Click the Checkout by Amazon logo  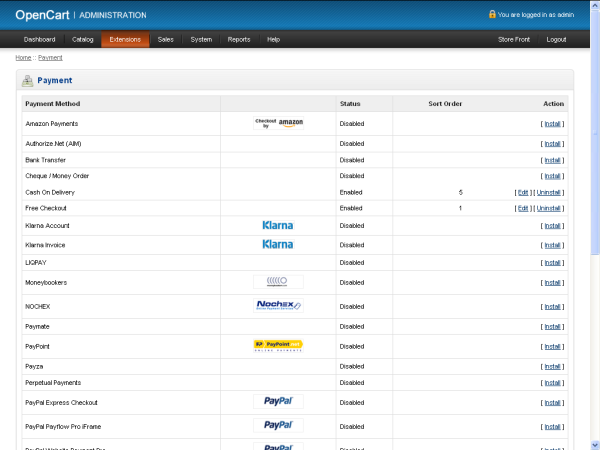pos(279,123)
